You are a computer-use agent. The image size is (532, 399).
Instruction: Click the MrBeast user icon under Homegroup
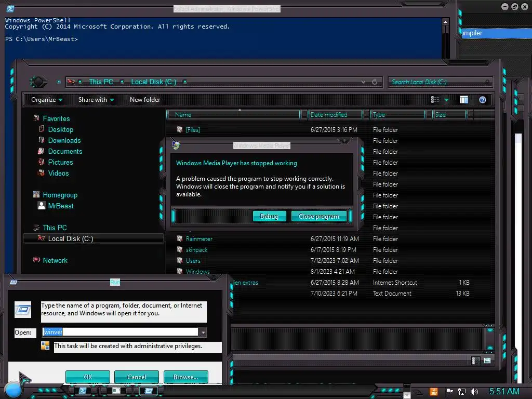click(42, 206)
